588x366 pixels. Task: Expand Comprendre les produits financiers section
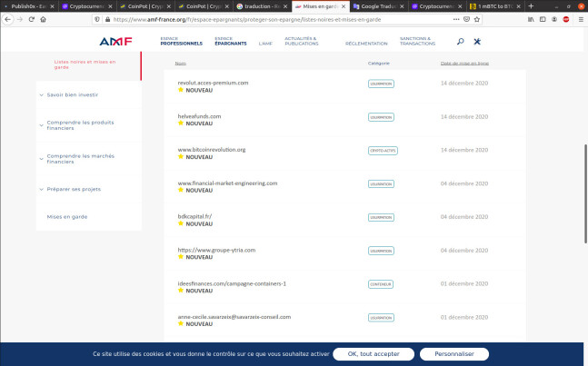(x=80, y=125)
